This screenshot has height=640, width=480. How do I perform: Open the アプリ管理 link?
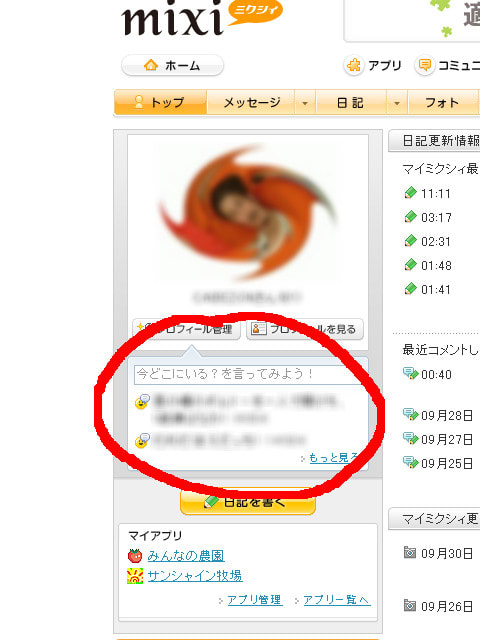coord(254,600)
